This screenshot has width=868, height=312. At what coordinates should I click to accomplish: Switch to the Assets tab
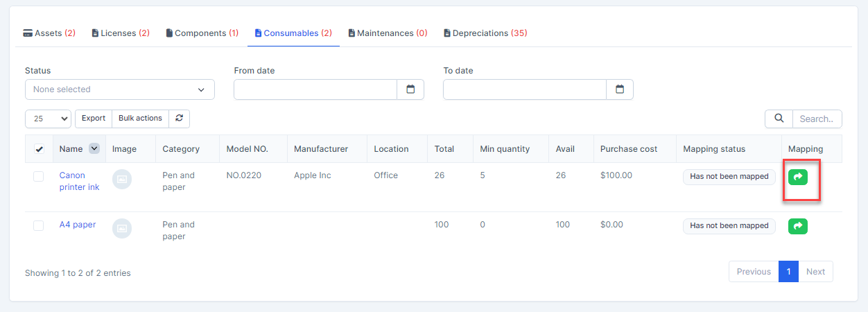coord(49,33)
